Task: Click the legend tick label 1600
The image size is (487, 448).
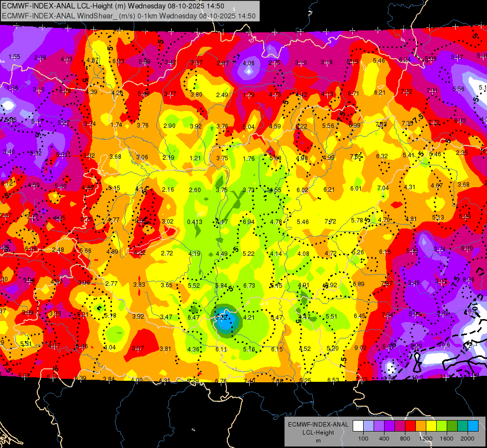Action: point(446,439)
